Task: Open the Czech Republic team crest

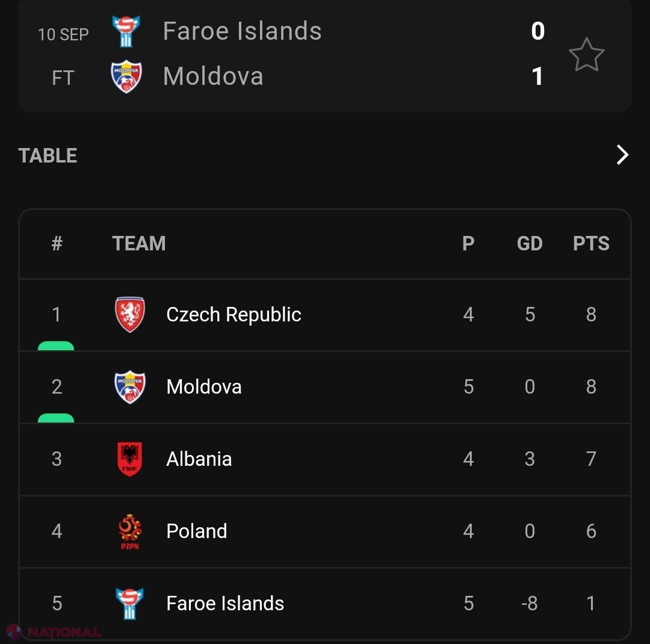Action: coord(130,314)
